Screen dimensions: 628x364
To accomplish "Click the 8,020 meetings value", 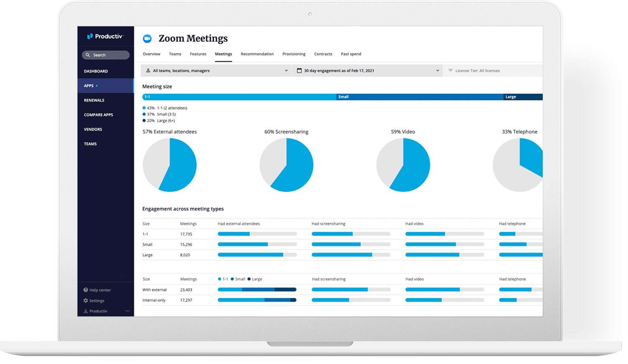I will (185, 255).
